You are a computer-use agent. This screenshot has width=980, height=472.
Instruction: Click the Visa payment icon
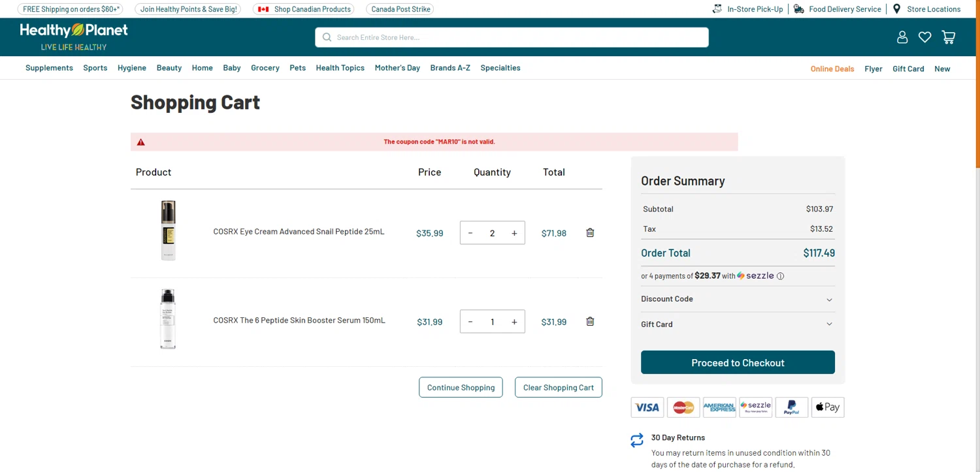click(647, 407)
